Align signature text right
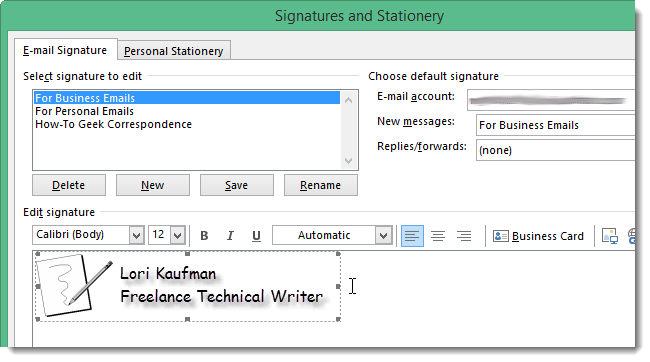650x362 pixels. click(464, 236)
